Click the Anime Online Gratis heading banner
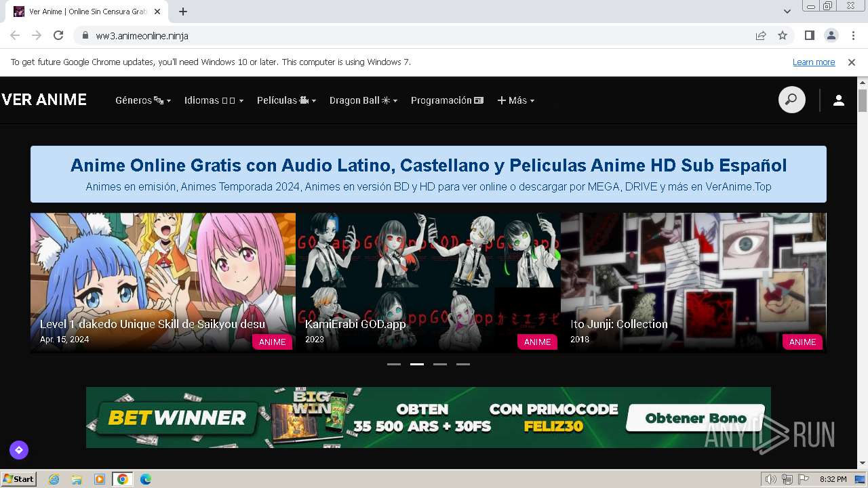 click(x=429, y=174)
